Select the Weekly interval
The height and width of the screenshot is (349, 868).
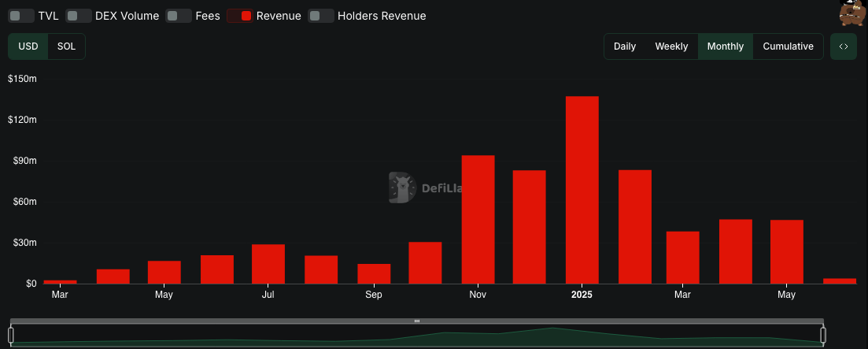tap(671, 46)
